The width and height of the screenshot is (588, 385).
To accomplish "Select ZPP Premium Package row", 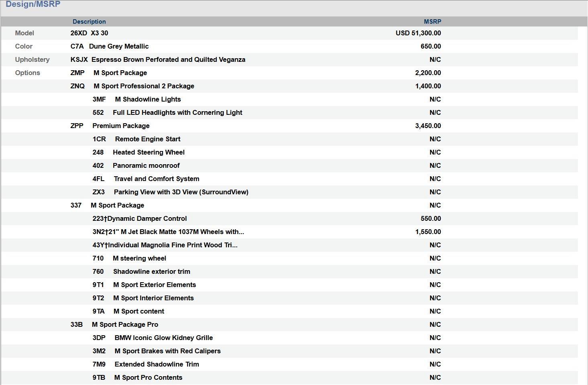I will (x=110, y=126).
